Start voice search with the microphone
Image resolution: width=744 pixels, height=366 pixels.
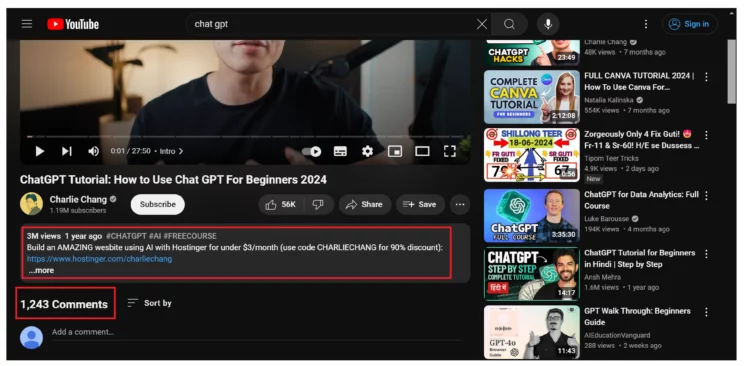point(548,24)
